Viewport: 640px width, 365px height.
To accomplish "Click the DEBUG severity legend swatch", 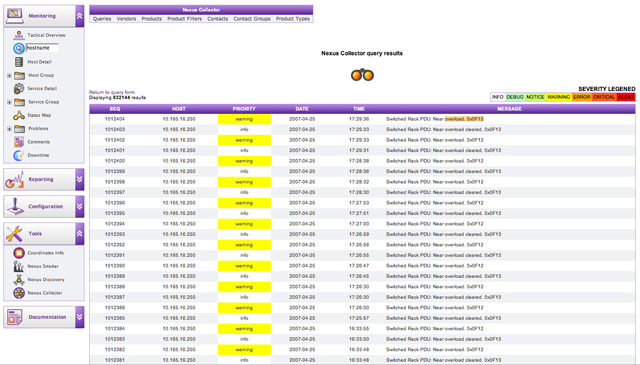I will [514, 97].
